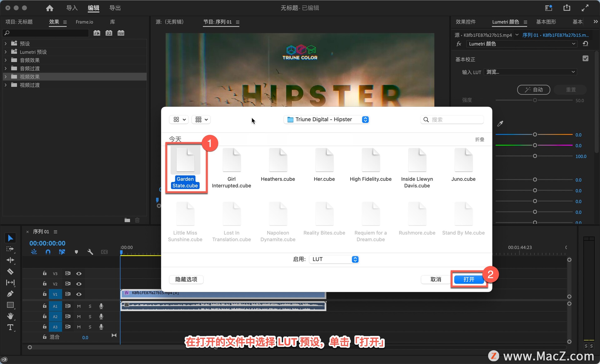Select the Ripple Edit tool
This screenshot has height=364, width=600.
(x=10, y=260)
